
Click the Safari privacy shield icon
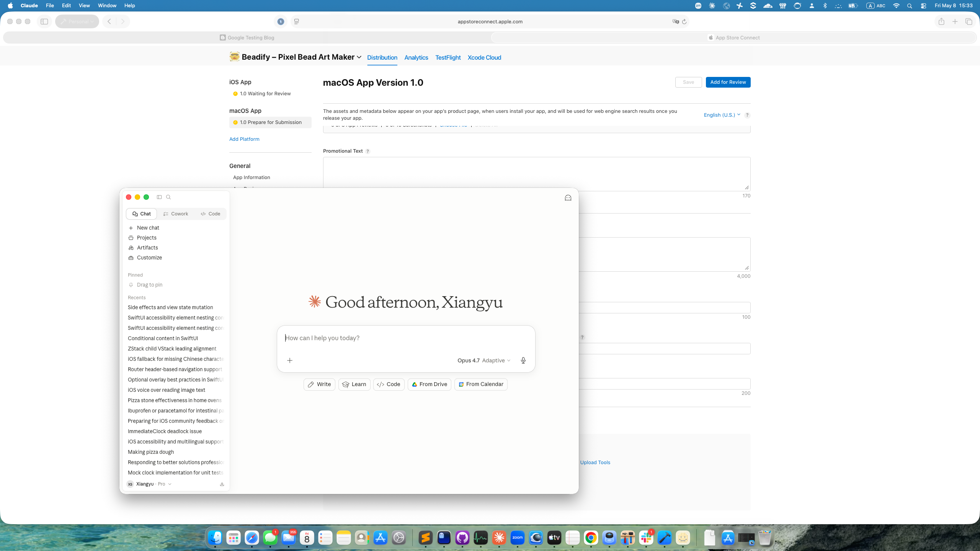[x=281, y=21]
